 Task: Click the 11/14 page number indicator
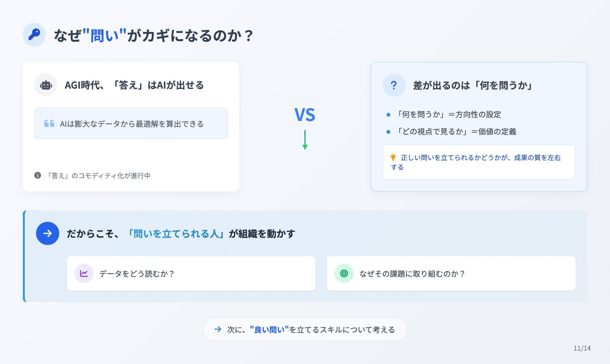[582, 348]
